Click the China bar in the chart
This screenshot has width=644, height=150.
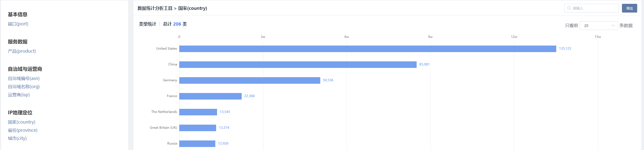pos(298,65)
